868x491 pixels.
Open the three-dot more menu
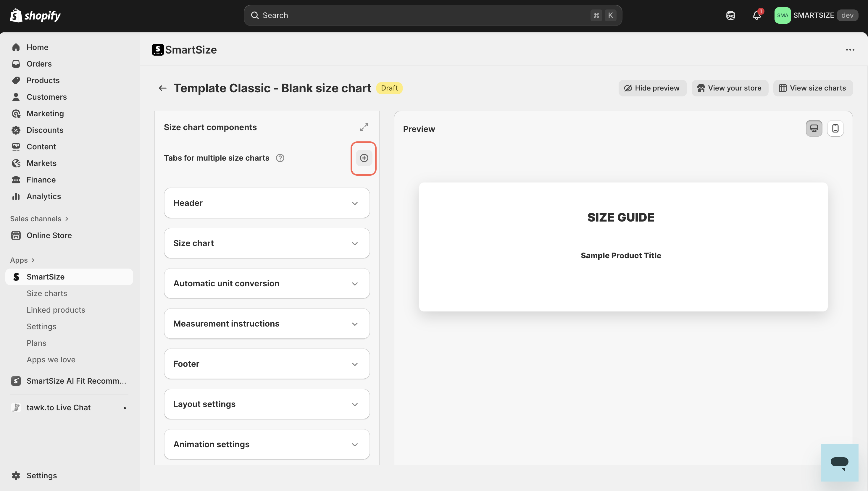point(850,50)
